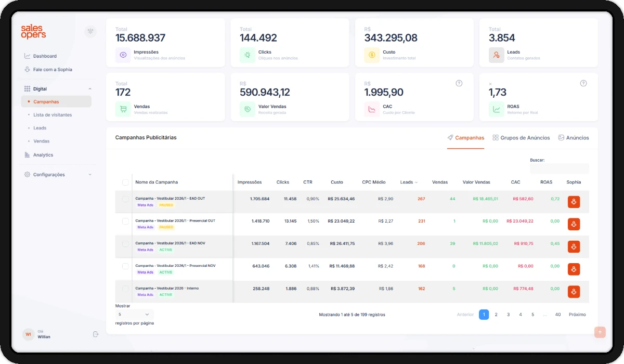This screenshot has height=364, width=624.
Task: Click the logout icon next to Willian
Action: pyautogui.click(x=96, y=334)
